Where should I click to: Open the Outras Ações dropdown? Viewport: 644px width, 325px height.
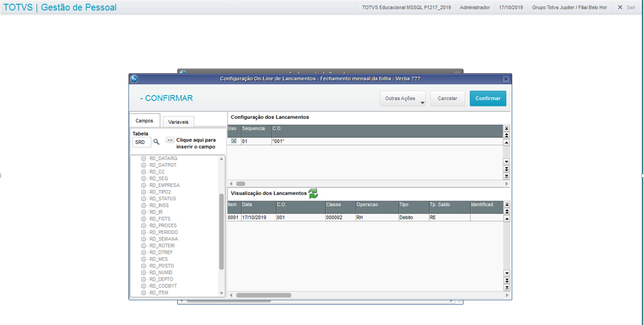403,98
